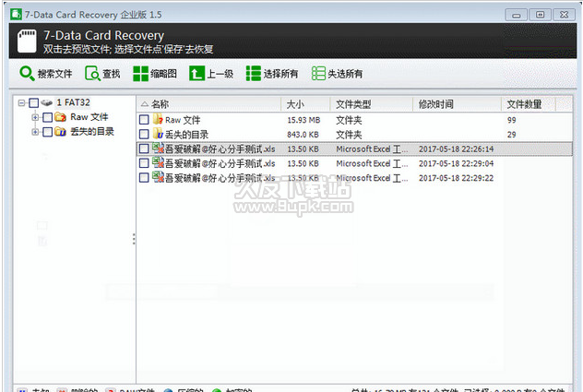583x392 pixels.
Task: Select 1 FAT32 label in tree
Action: click(73, 102)
